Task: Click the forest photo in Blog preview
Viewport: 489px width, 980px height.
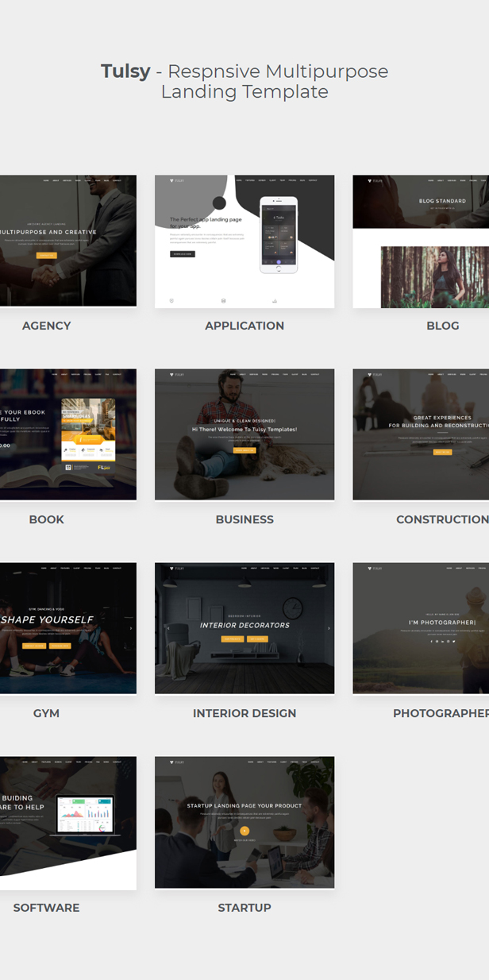Action: pos(435,277)
